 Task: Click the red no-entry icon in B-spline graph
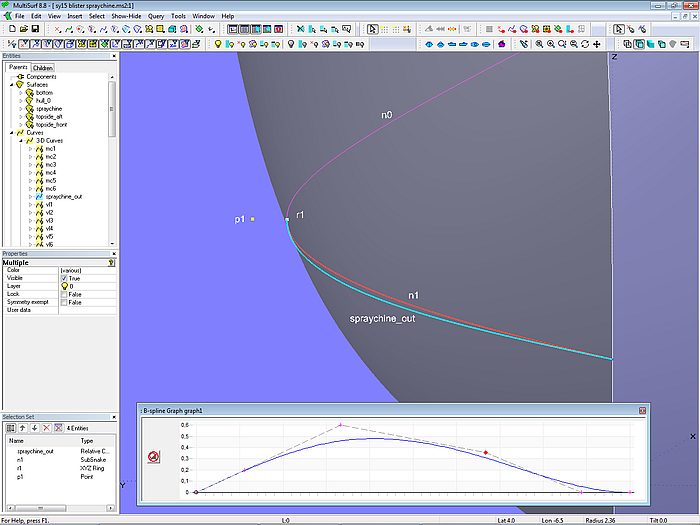click(x=155, y=455)
